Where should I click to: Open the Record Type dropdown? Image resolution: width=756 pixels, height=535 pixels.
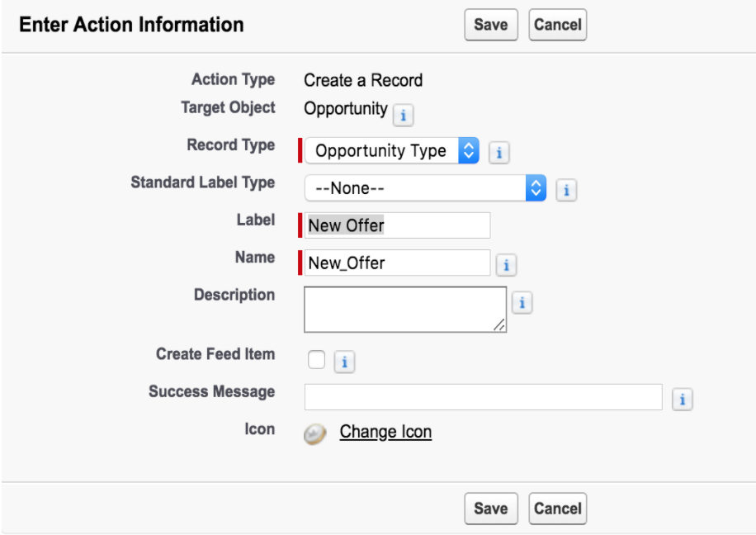point(391,150)
